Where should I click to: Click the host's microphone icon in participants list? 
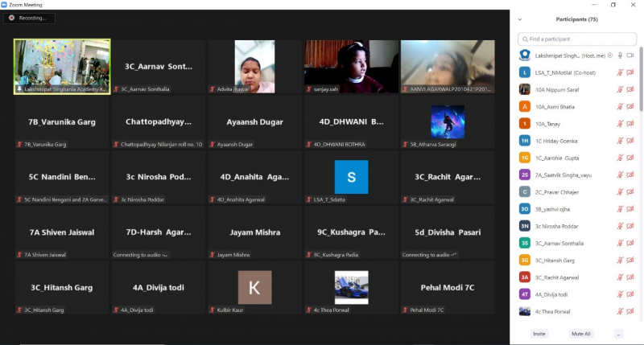(x=619, y=55)
